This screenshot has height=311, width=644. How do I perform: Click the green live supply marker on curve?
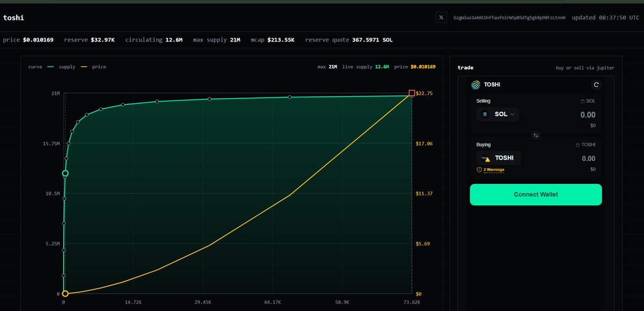pos(65,173)
